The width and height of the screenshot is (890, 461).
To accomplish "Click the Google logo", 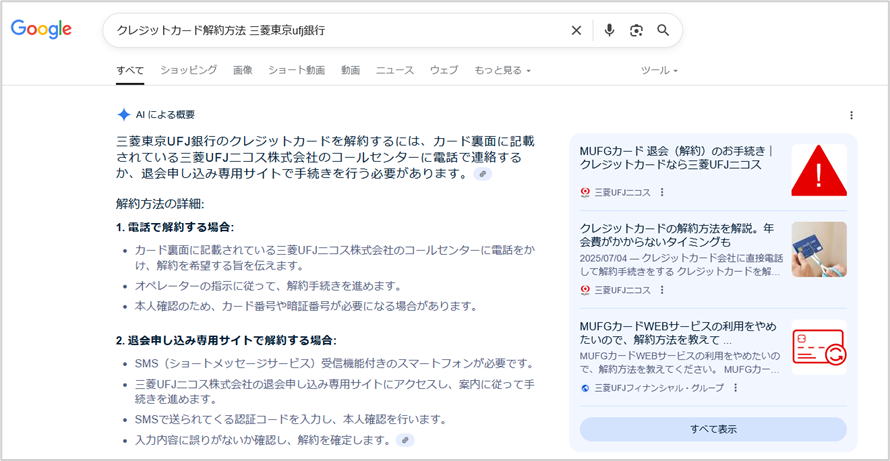I will (41, 30).
